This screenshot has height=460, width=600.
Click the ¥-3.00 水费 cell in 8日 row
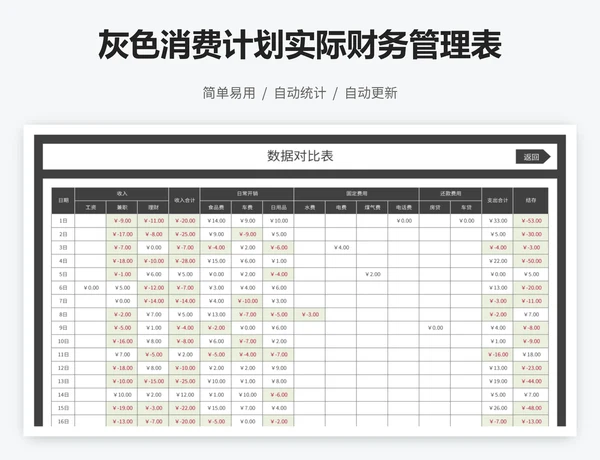pos(310,315)
